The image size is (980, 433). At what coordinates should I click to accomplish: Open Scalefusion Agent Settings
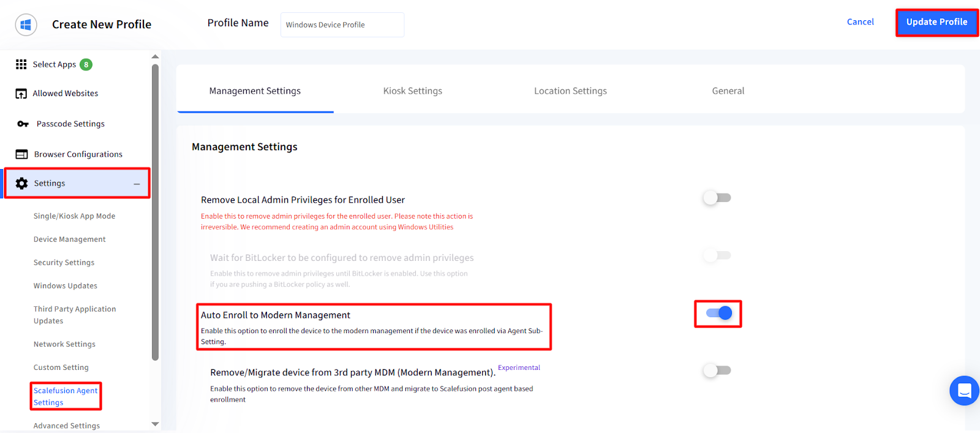pyautogui.click(x=66, y=396)
